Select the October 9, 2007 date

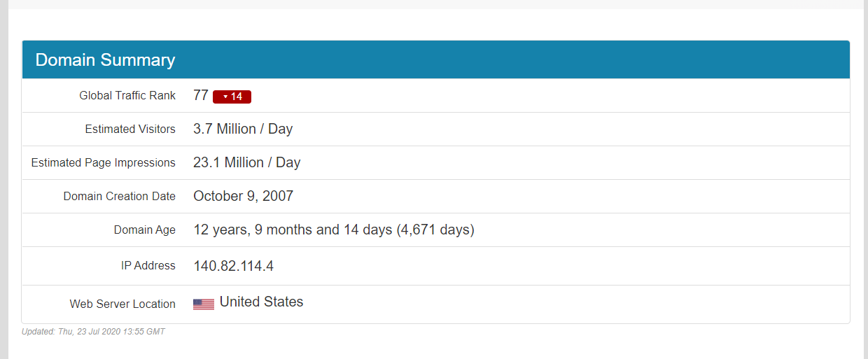[x=243, y=197]
